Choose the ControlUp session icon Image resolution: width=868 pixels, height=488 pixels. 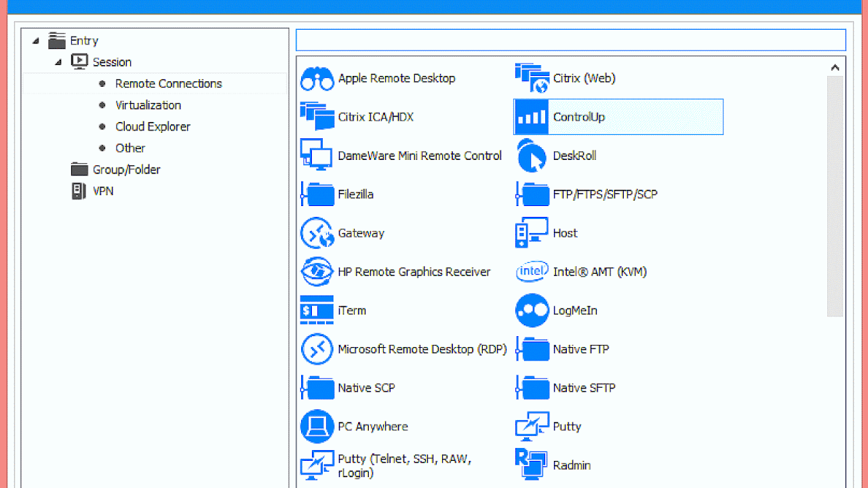click(x=579, y=117)
